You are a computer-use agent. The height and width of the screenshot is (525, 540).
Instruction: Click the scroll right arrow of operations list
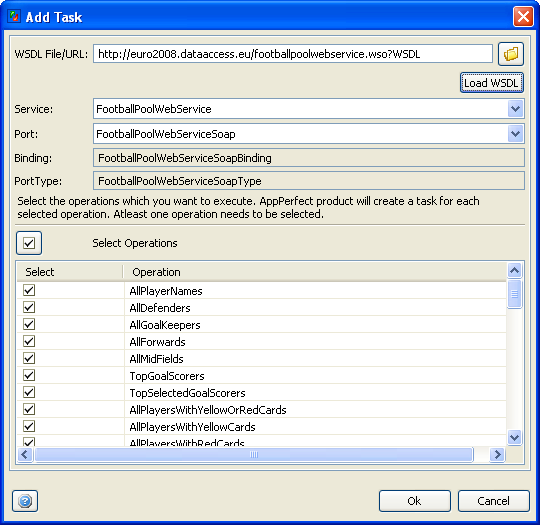[497, 454]
